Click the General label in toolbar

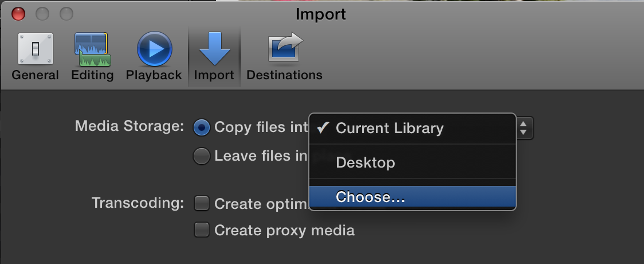pos(36,75)
